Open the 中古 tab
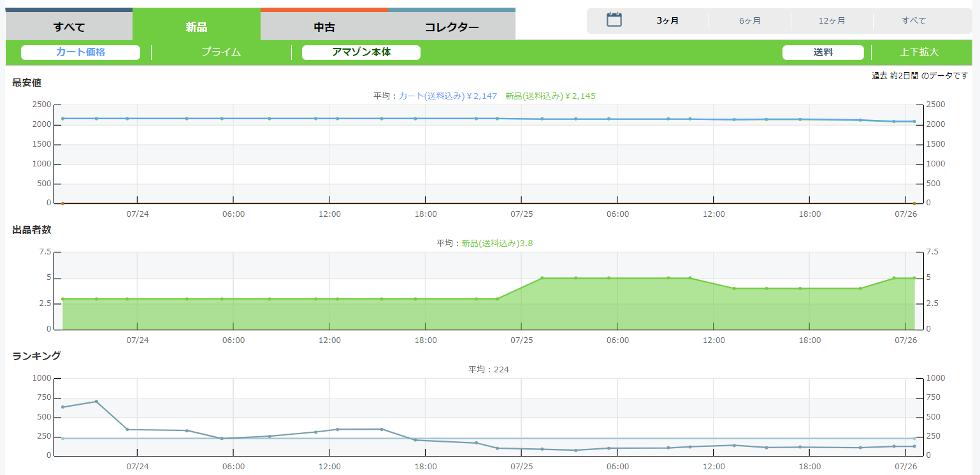 [324, 27]
